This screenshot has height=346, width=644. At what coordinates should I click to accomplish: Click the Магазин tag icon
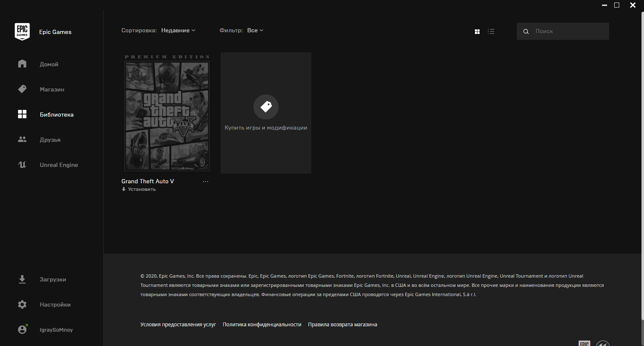(22, 89)
